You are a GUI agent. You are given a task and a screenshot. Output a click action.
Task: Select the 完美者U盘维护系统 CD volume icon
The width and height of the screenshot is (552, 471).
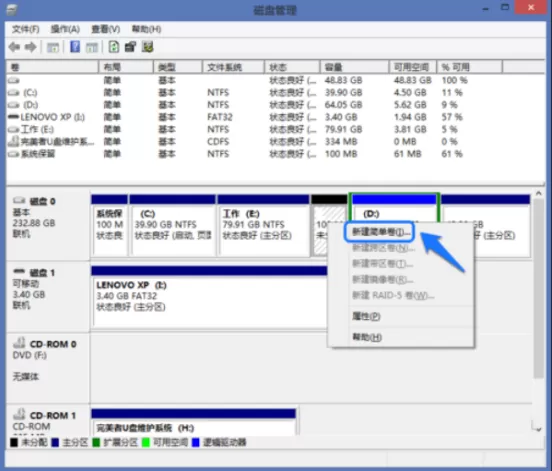point(14,142)
